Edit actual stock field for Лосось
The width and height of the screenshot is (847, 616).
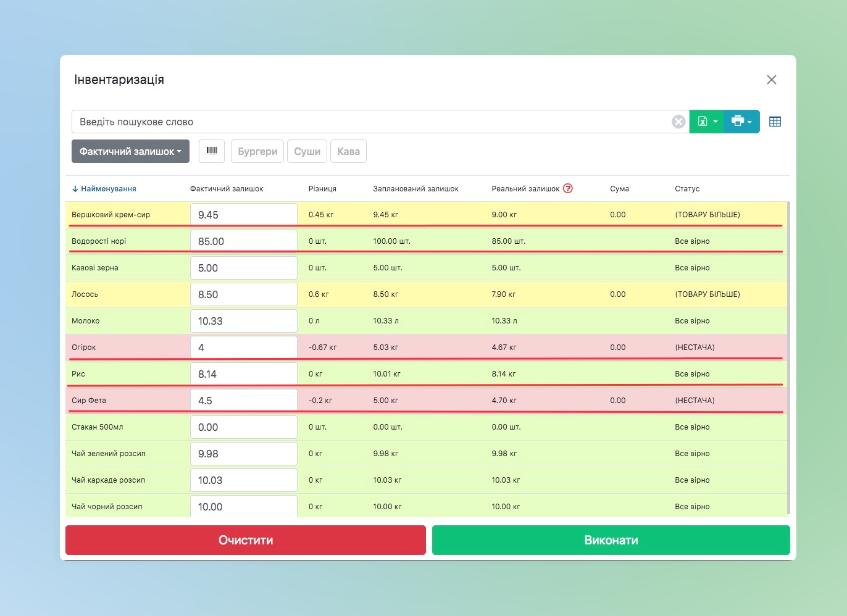(x=243, y=294)
